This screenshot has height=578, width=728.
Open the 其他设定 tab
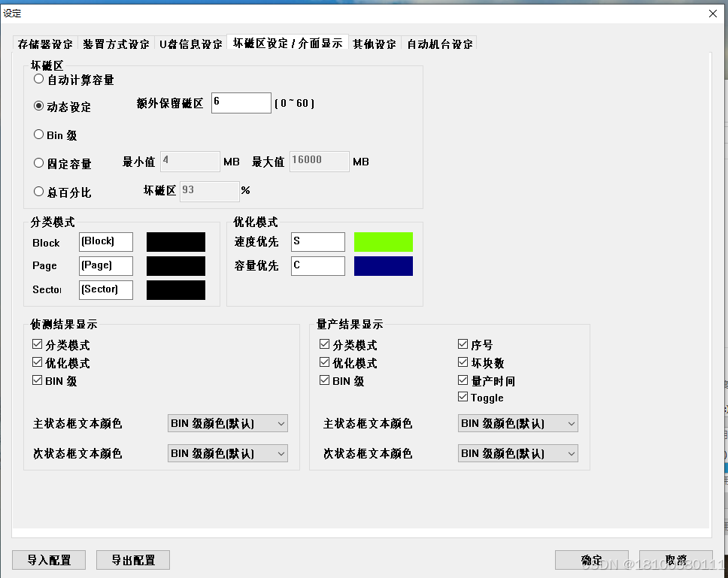[375, 44]
